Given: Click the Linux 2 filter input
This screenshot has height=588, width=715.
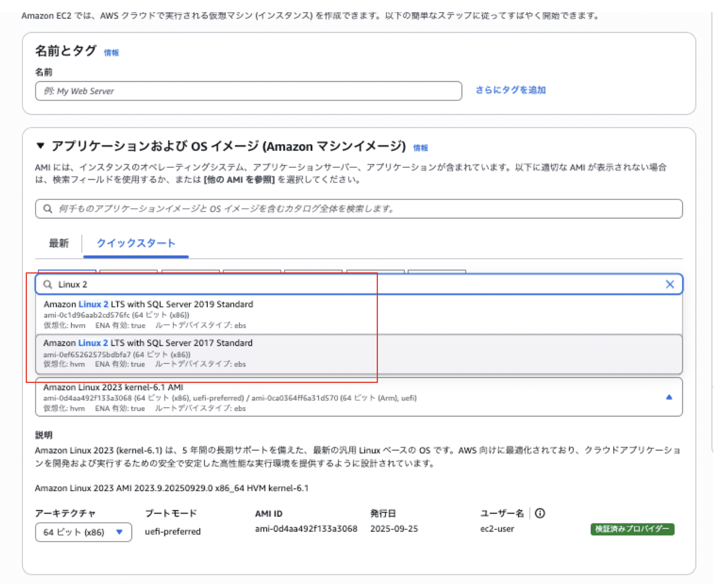Looking at the screenshot, I should pyautogui.click(x=359, y=284).
